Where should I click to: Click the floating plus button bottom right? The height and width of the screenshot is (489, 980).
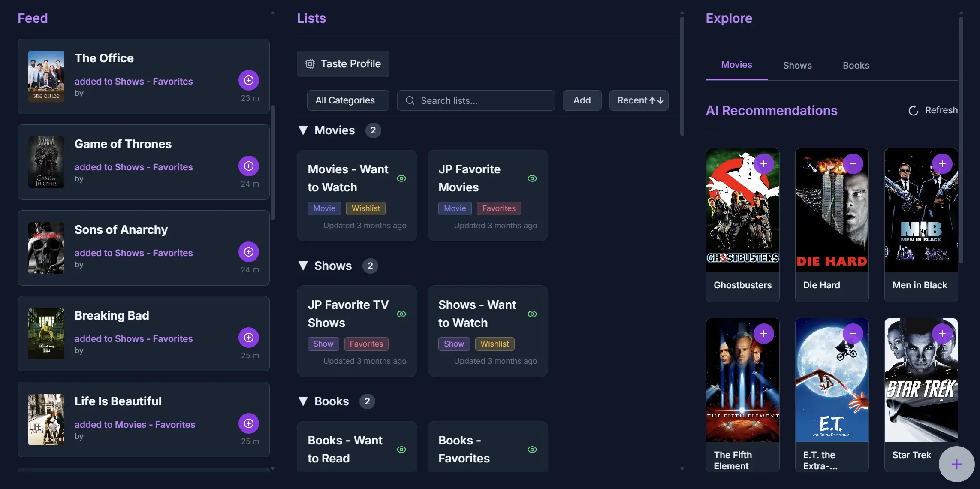tap(956, 464)
